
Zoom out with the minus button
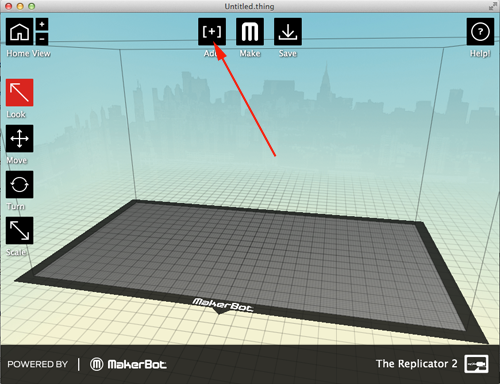[x=42, y=39]
